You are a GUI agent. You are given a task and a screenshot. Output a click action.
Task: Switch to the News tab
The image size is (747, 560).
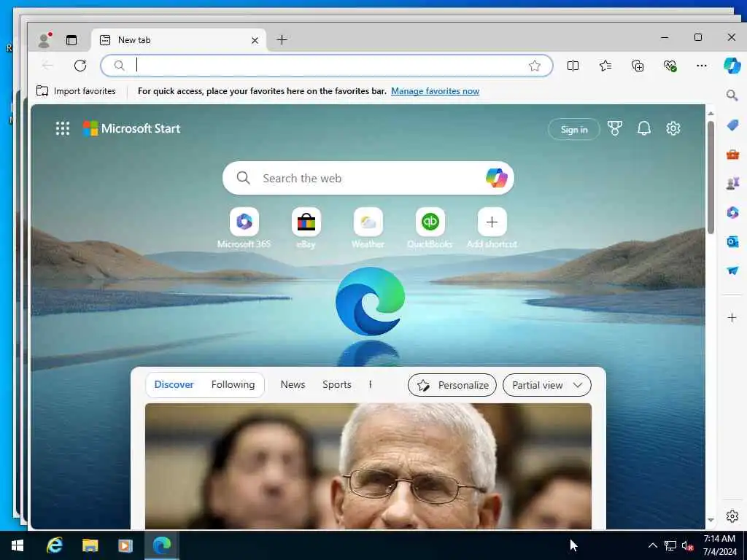293,385
